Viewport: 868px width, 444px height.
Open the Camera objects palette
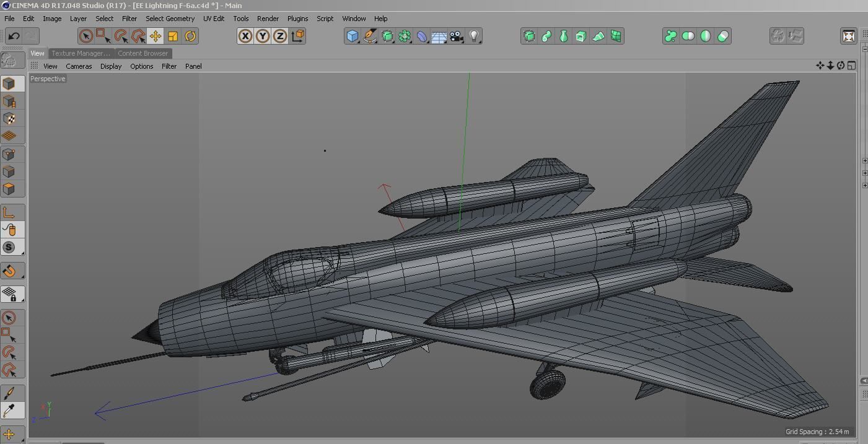(x=457, y=36)
